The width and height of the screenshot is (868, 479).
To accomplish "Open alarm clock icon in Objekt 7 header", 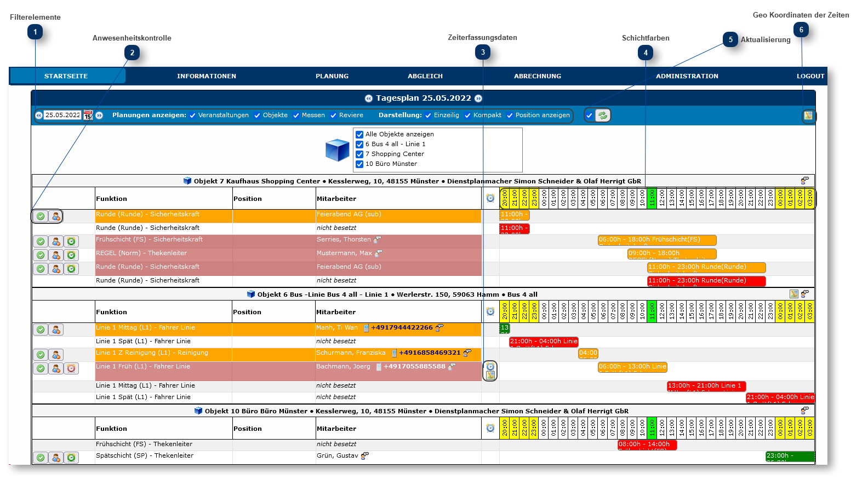I will pos(490,198).
